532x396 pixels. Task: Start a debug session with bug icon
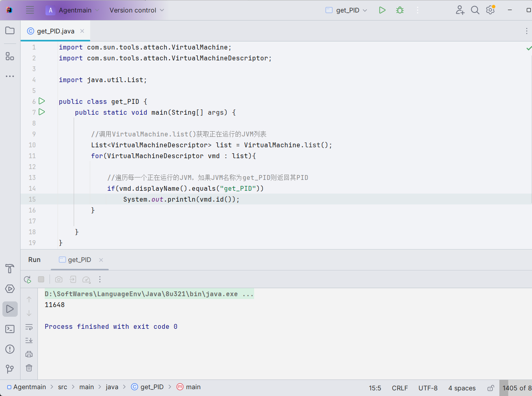(x=400, y=10)
